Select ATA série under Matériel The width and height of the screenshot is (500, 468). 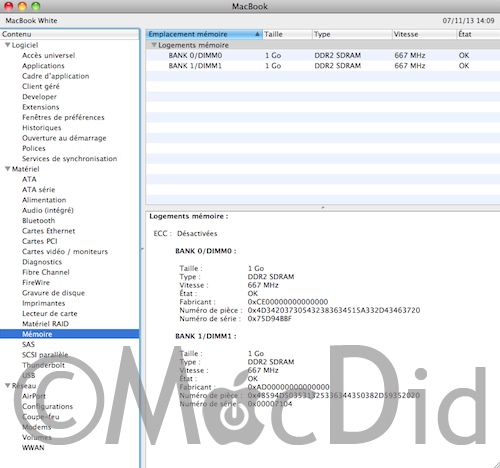point(39,190)
